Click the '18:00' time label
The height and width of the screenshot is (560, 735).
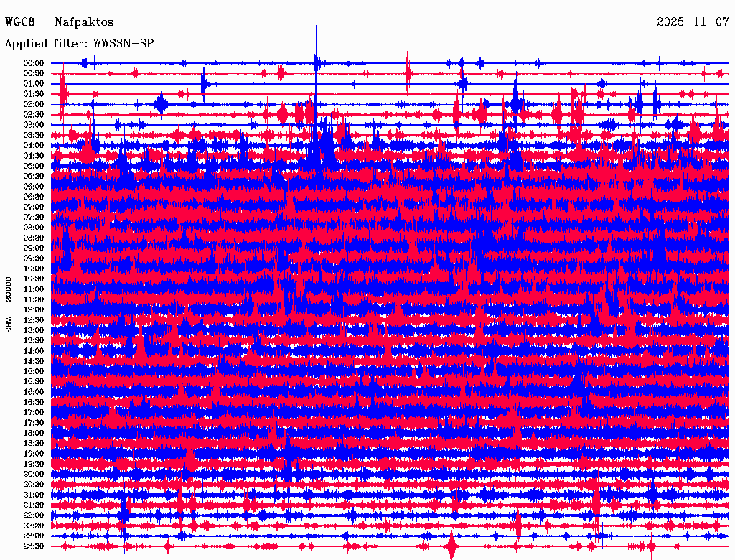coord(34,434)
